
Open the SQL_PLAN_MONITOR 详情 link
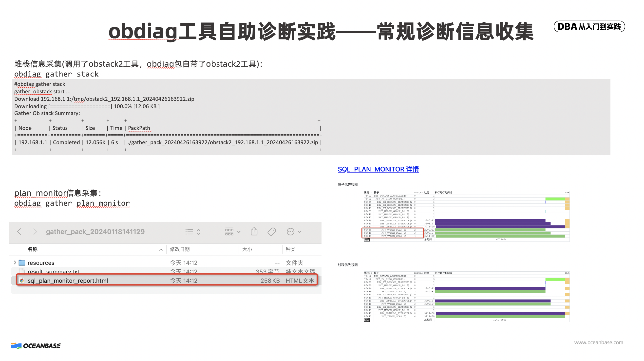(x=378, y=169)
